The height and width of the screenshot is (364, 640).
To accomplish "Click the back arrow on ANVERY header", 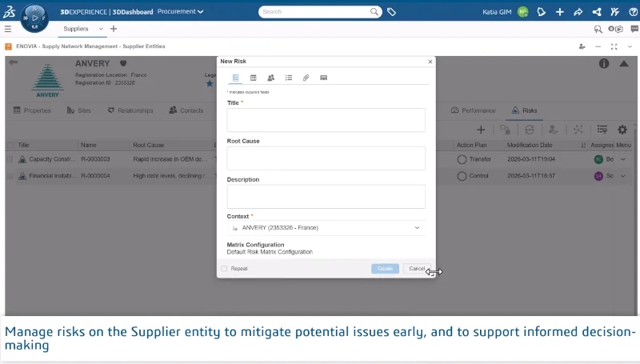I will pyautogui.click(x=13, y=62).
